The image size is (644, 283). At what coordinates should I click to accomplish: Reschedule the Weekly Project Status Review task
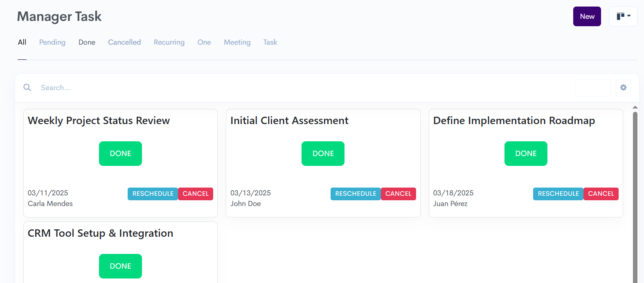click(153, 194)
